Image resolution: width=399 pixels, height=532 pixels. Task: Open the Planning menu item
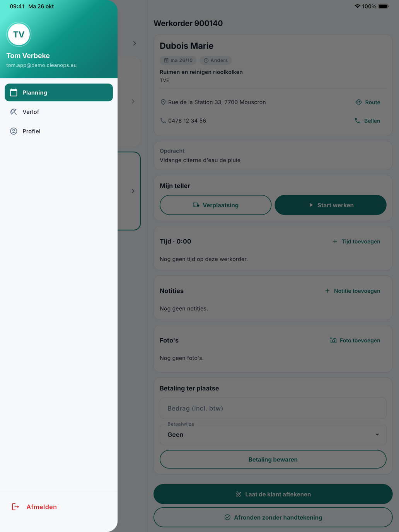click(x=59, y=92)
